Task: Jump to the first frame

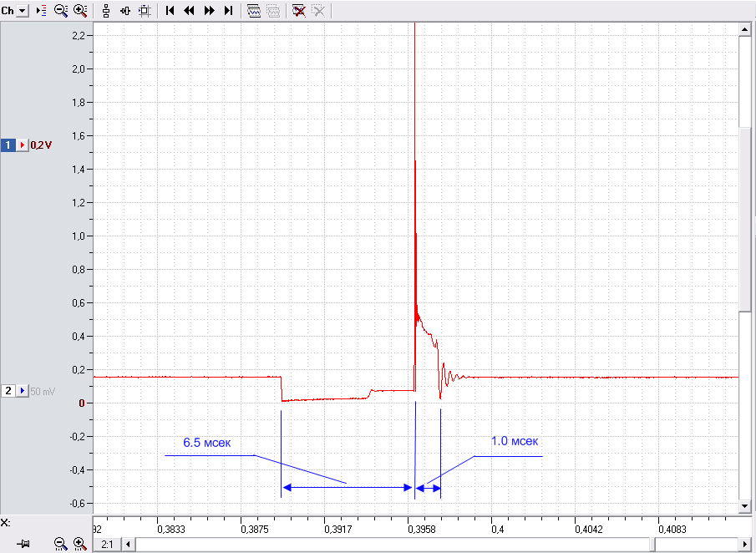Action: (x=170, y=11)
